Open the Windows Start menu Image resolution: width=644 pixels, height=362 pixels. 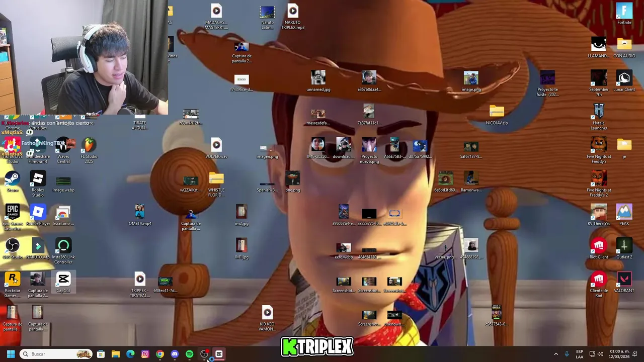pos(11,354)
